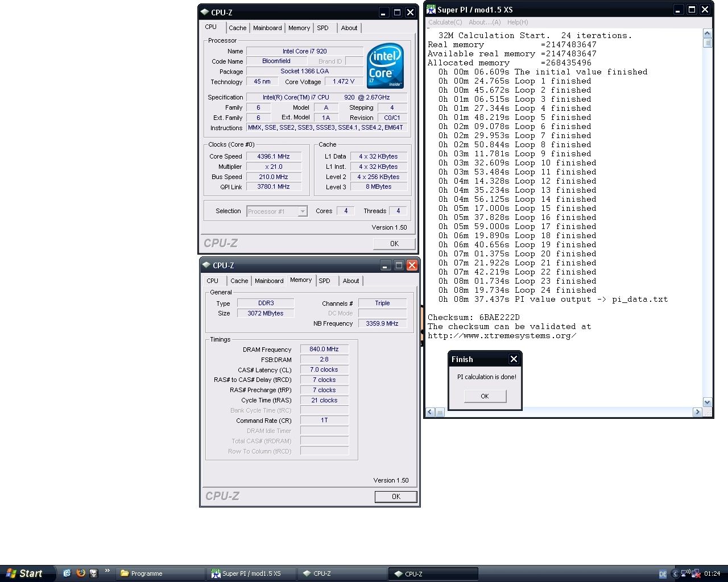Click the Bus Speed value '210.0 MHz'
Screen dimensions: 728x582
tap(274, 177)
